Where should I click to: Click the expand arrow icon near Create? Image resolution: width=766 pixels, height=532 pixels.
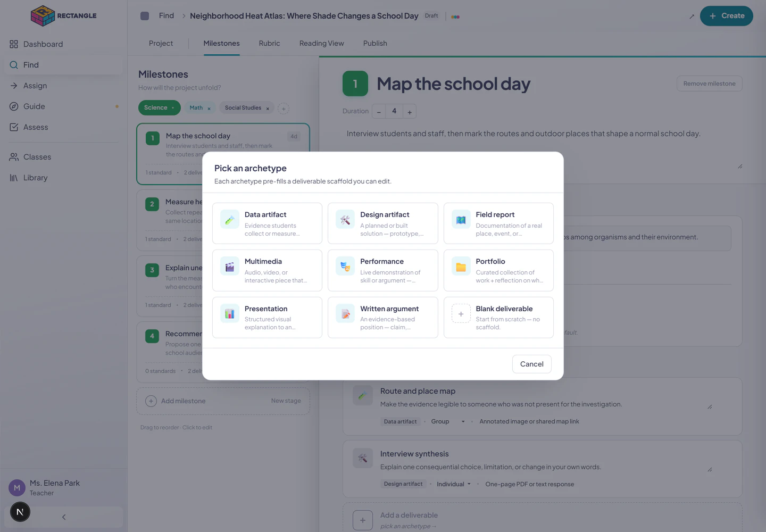tap(692, 16)
